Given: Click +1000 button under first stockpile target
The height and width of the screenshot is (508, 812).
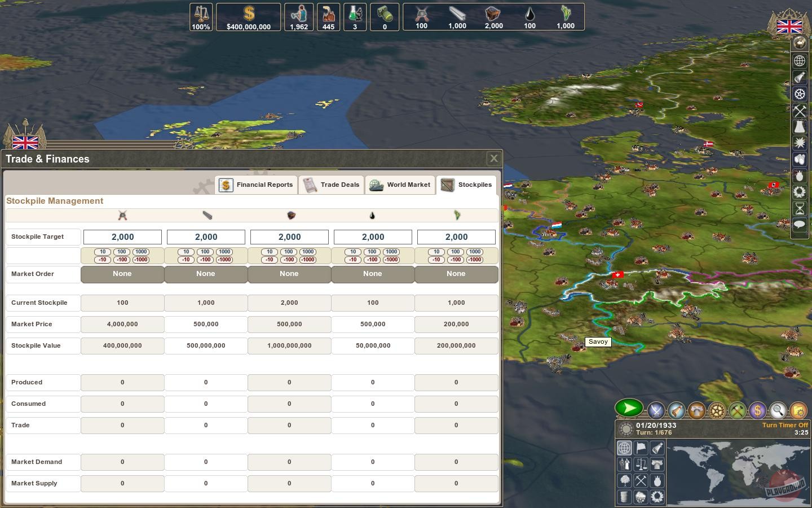Looking at the screenshot, I should (141, 252).
